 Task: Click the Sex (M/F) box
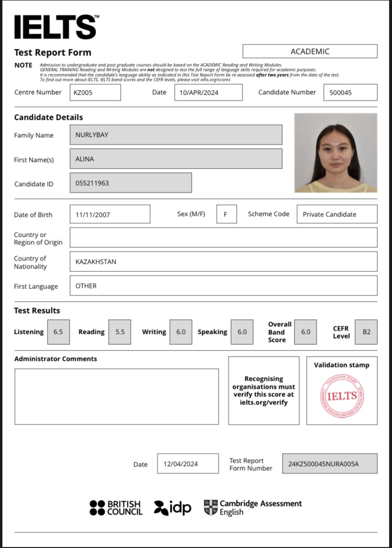pyautogui.click(x=226, y=214)
